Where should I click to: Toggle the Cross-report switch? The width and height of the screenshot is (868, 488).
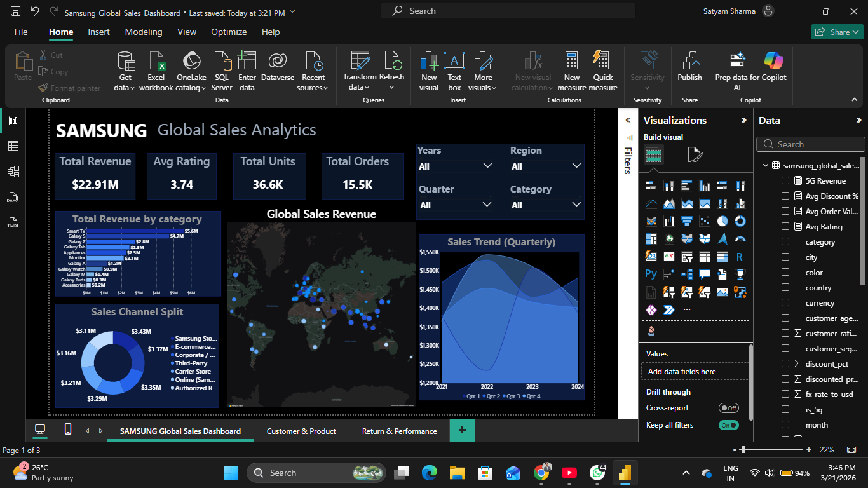[x=729, y=408]
